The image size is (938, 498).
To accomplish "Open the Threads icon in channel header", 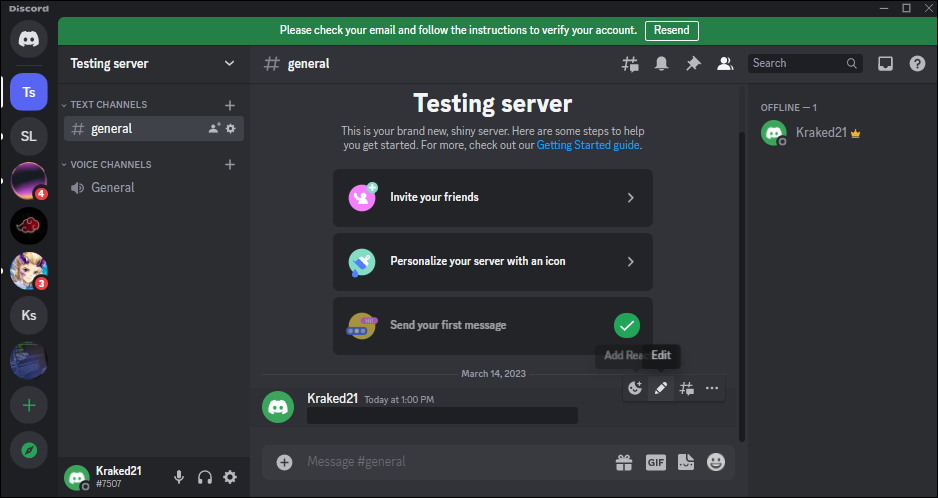I will coord(630,64).
